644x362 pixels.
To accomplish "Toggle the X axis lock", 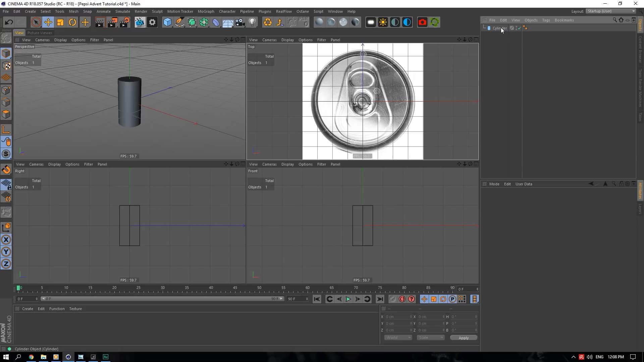I will [6, 240].
